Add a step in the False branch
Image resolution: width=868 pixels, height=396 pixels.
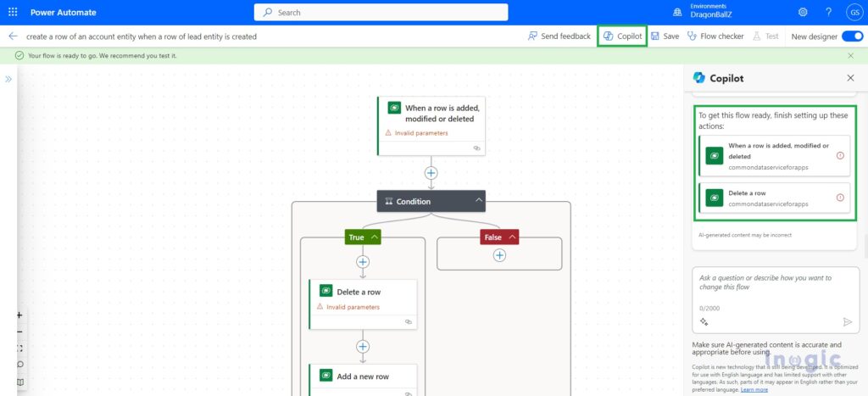499,255
